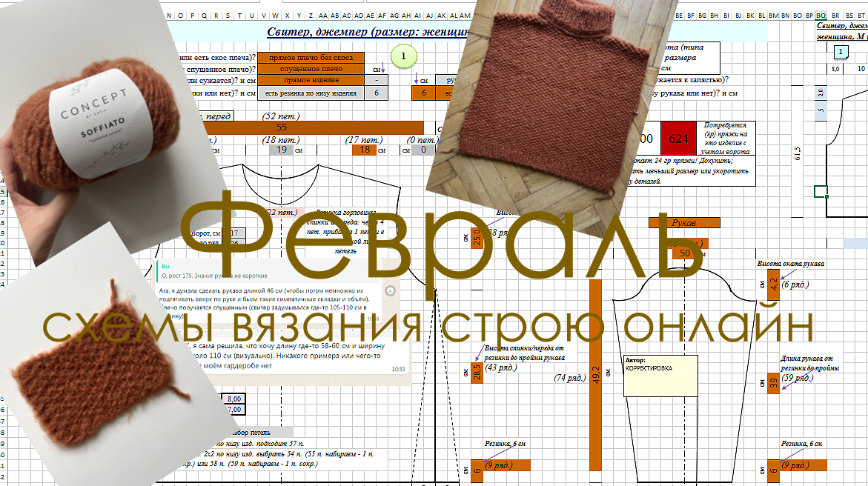868x486 pixels.
Task: Open the 'Автор: КОРРЕКТИРОВКА' comment box
Action: pyautogui.click(x=660, y=376)
